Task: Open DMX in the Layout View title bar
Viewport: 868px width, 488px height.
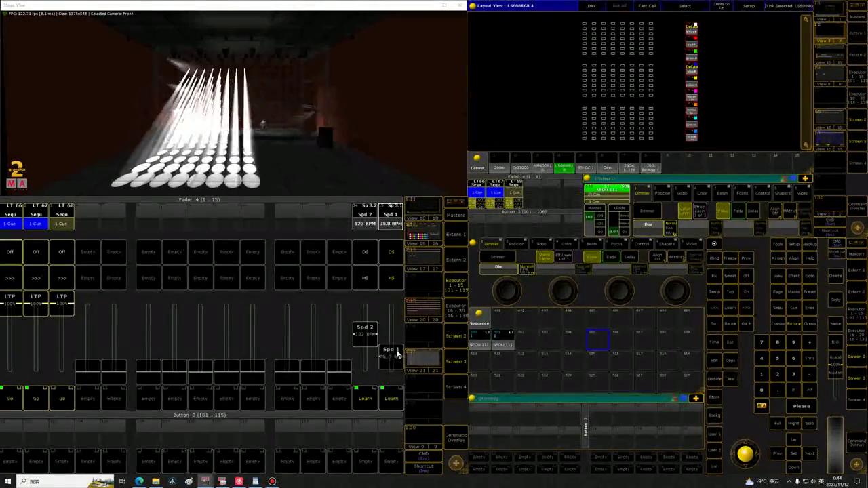Action: (591, 6)
